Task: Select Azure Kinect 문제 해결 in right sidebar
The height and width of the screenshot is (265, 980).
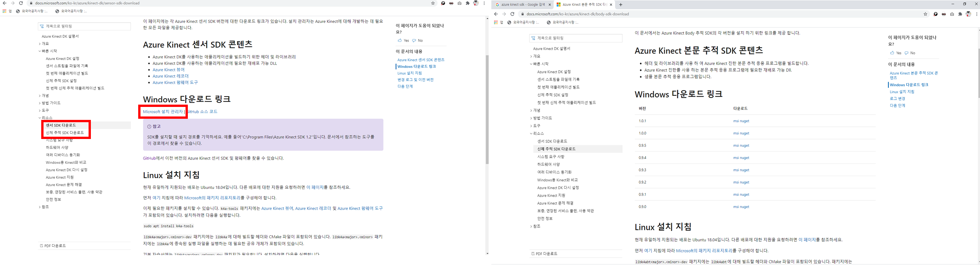Action: 555,203
